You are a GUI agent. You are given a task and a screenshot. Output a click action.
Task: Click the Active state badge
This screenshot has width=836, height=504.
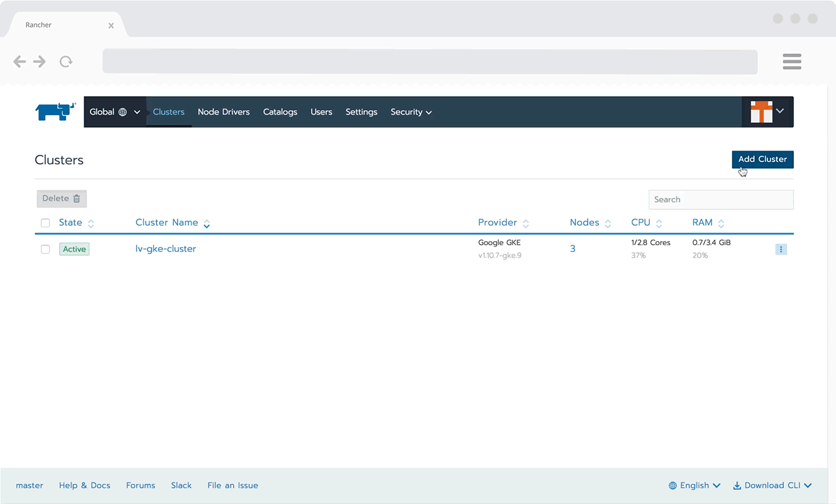point(74,249)
